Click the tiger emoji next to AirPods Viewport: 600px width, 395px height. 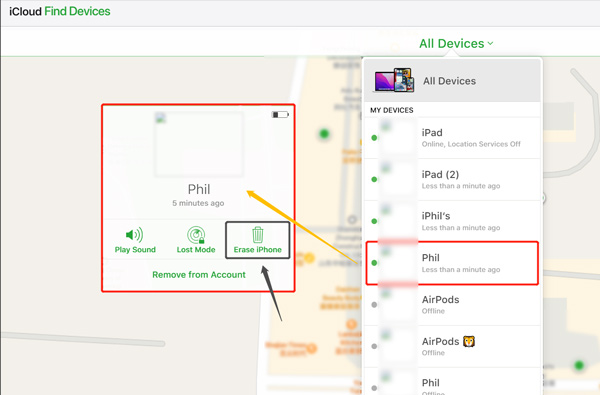[469, 341]
